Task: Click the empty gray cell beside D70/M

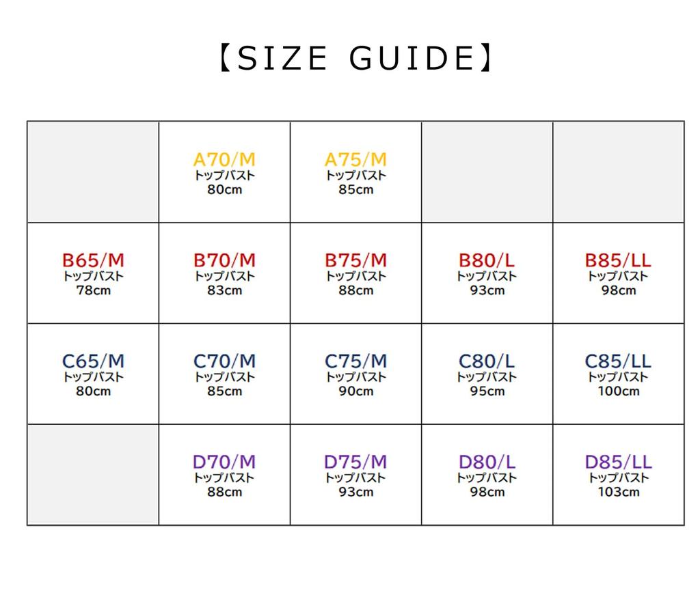Action: (93, 475)
